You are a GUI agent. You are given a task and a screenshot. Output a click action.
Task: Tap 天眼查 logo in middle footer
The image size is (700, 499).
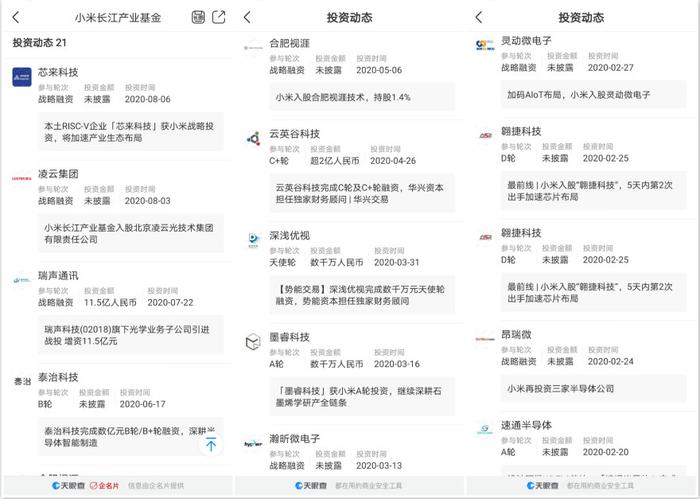coord(311,486)
